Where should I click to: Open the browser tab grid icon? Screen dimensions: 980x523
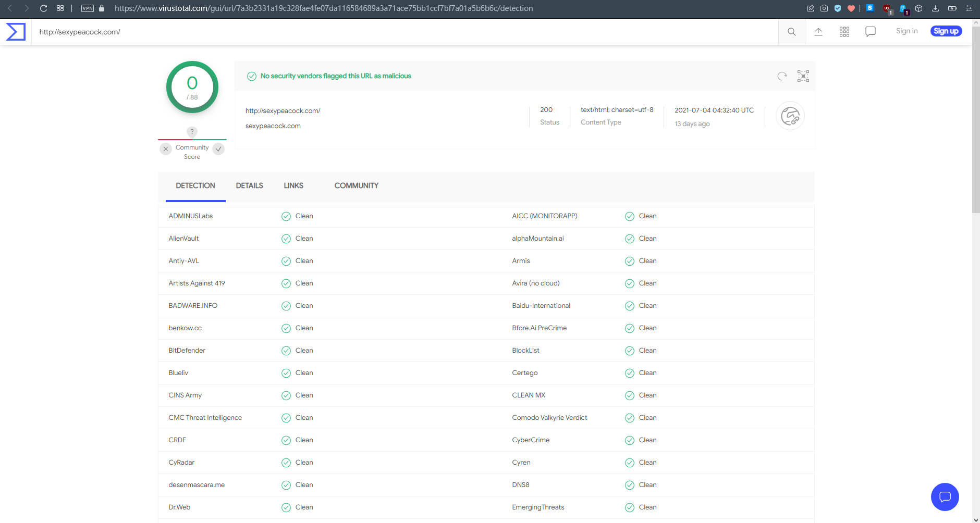(60, 8)
